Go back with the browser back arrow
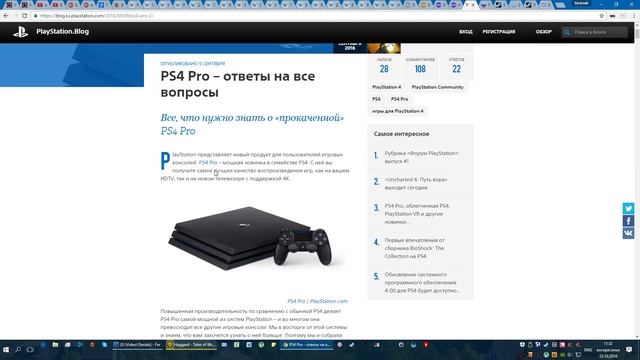Viewport: 640px width, 360px height. click(x=6, y=16)
